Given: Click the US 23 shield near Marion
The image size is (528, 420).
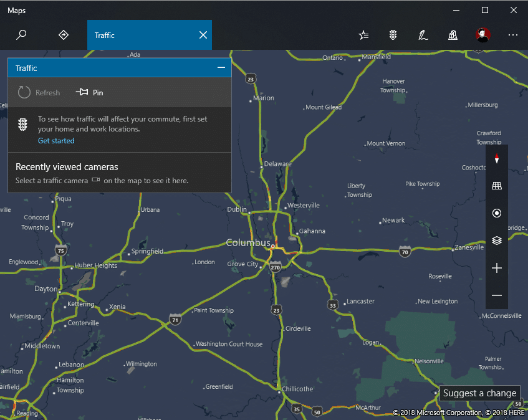Looking at the screenshot, I should 251,79.
